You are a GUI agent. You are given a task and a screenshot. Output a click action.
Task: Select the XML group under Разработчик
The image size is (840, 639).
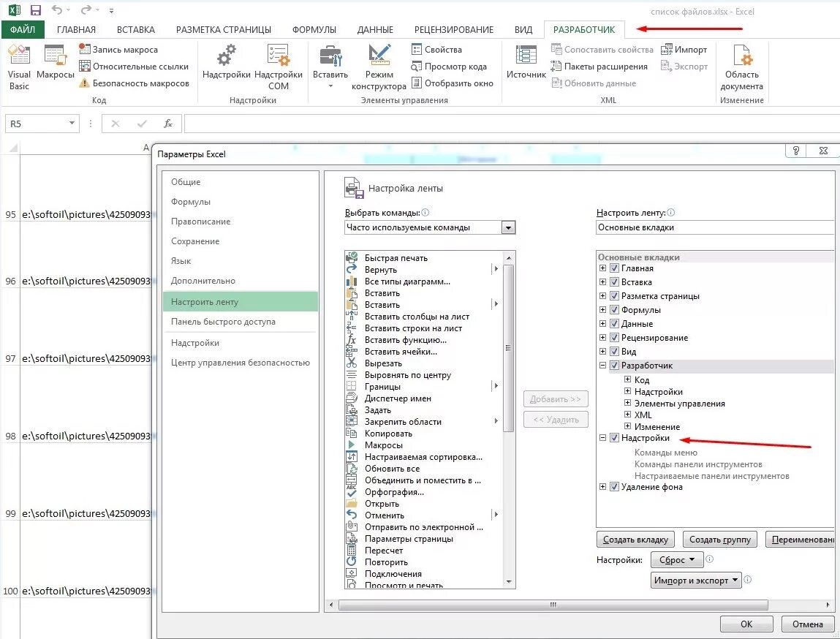click(643, 415)
